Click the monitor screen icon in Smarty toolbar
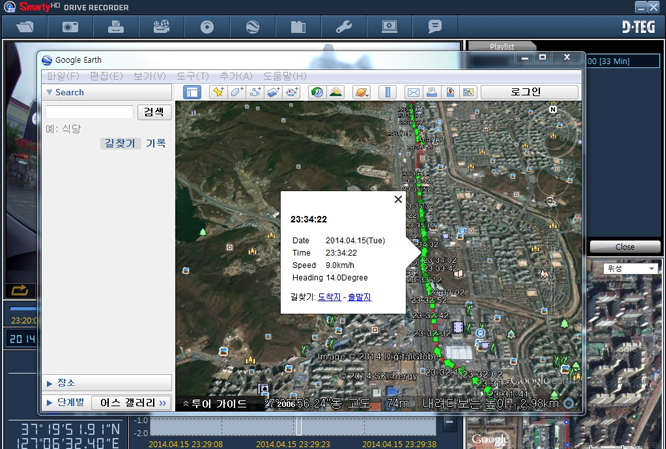 click(x=389, y=27)
